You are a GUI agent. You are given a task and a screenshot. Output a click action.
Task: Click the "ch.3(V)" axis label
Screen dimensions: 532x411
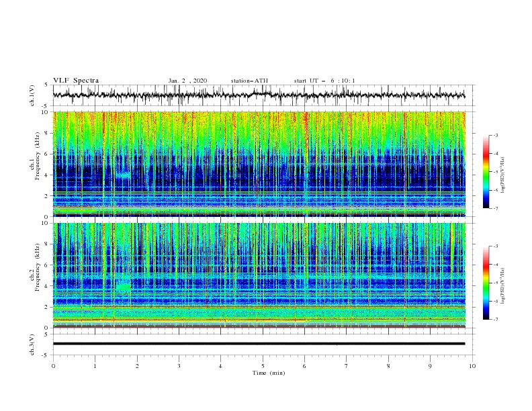click(x=32, y=345)
